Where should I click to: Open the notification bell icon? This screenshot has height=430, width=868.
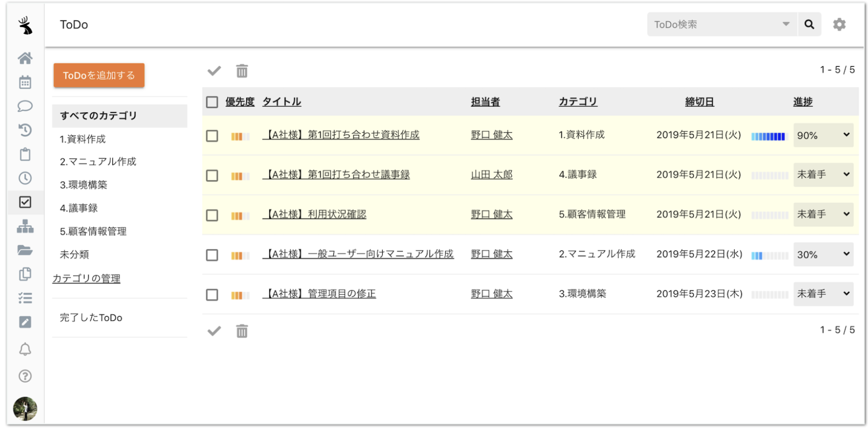(x=25, y=349)
